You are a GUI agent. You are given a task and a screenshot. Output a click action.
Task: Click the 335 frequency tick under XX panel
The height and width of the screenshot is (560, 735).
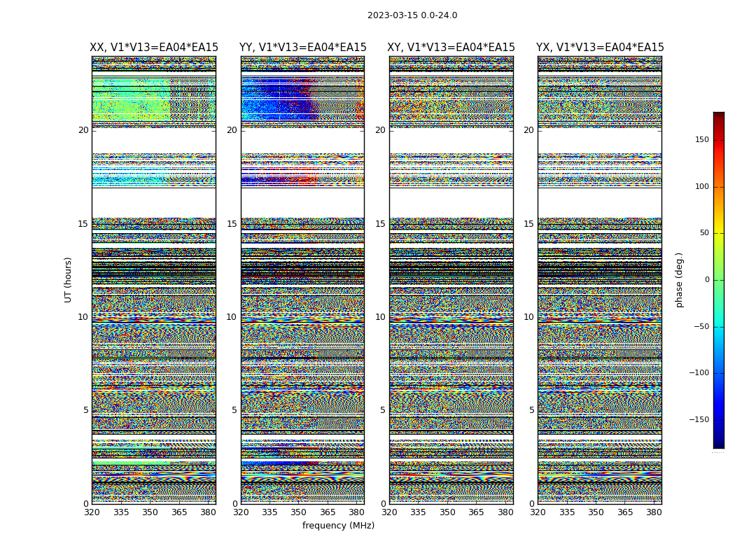click(121, 512)
